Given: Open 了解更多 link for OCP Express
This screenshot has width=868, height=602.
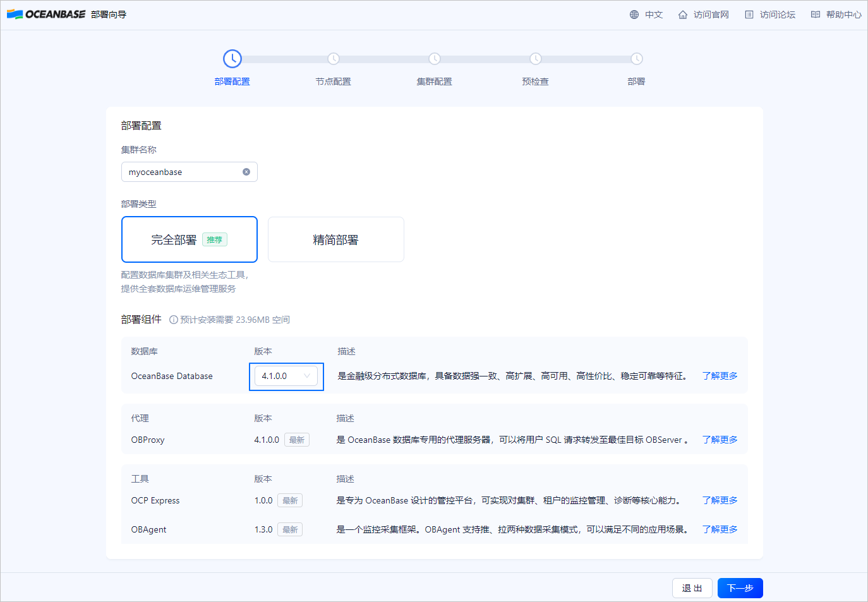Looking at the screenshot, I should [720, 500].
